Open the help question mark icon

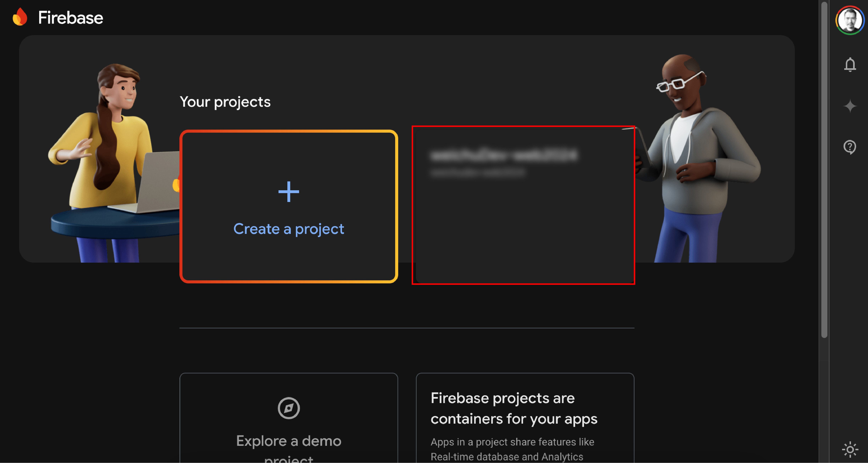point(850,147)
